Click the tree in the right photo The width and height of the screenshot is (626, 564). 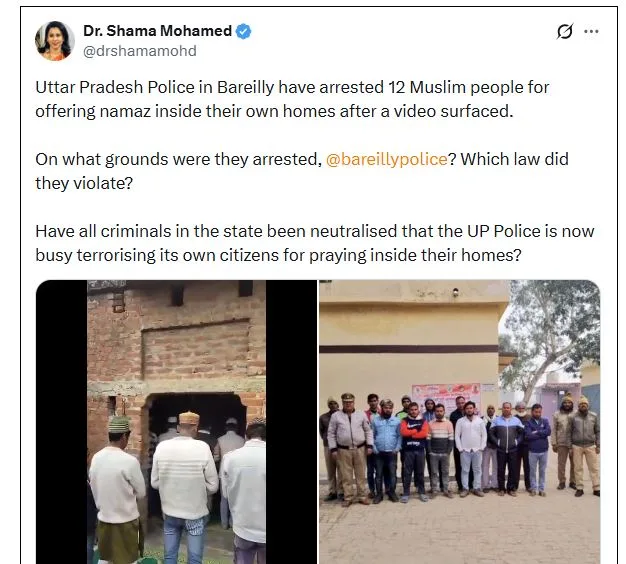click(551, 335)
